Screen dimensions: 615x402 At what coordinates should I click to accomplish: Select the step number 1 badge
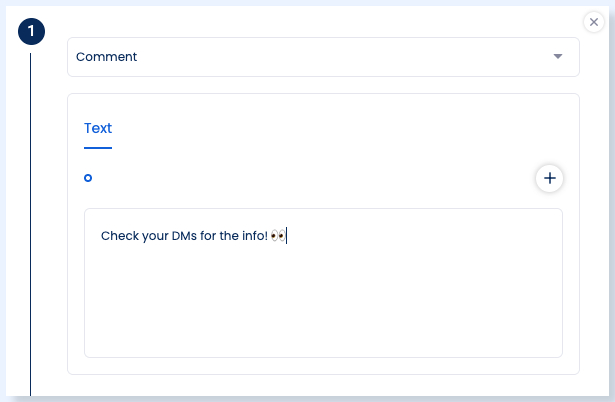point(31,31)
